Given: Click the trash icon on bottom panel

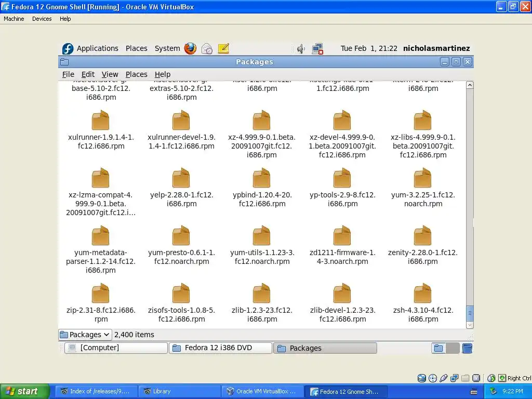Looking at the screenshot, I should tap(467, 348).
